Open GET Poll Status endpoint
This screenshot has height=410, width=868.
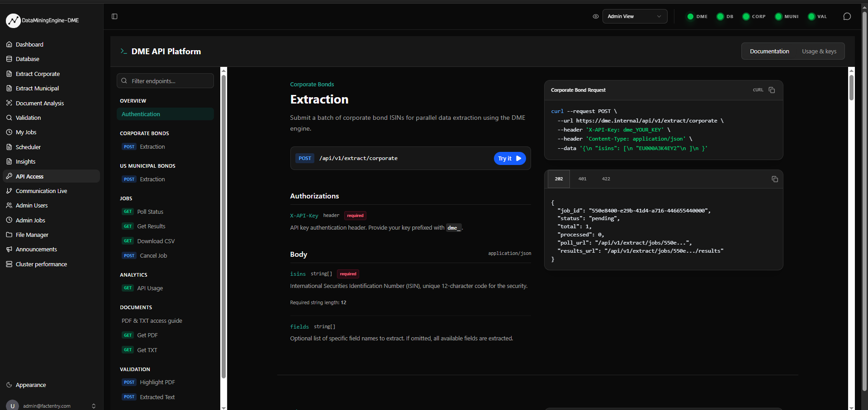click(165, 212)
